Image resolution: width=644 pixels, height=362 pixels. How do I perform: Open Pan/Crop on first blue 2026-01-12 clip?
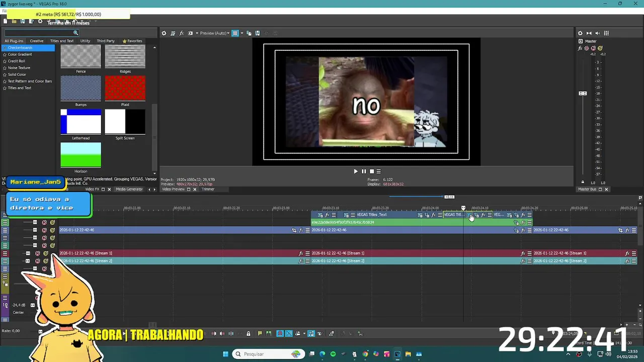(294, 230)
